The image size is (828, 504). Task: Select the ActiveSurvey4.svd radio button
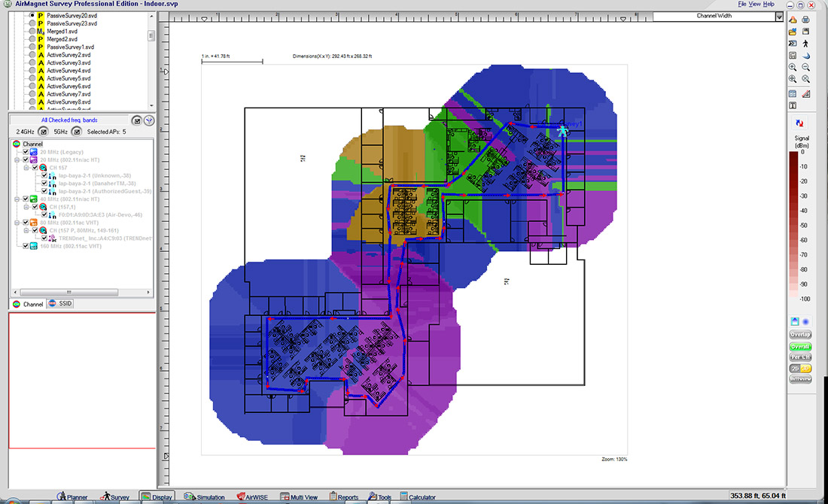pyautogui.click(x=32, y=71)
